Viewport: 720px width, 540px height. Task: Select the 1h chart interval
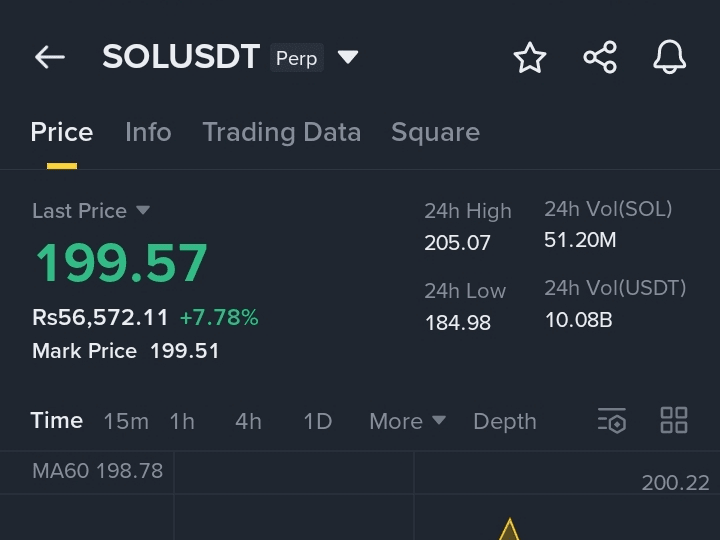pyautogui.click(x=182, y=422)
